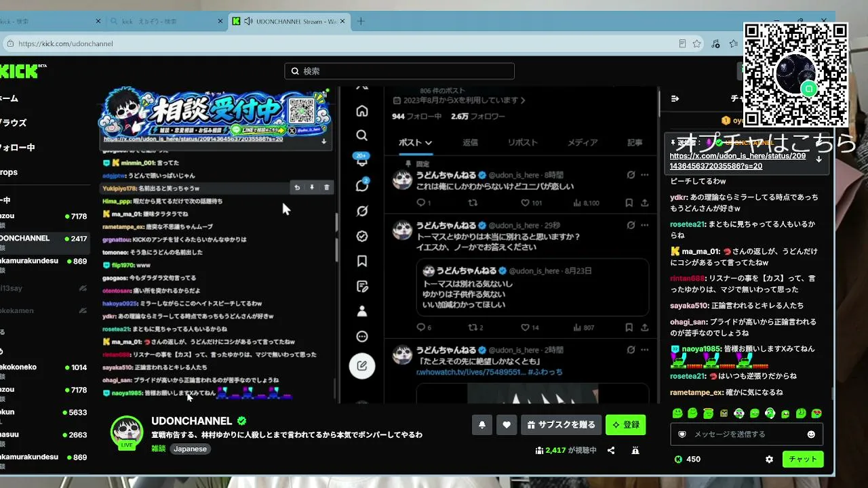The height and width of the screenshot is (488, 868).
Task: Open more options on the 29秒 post
Action: (x=644, y=225)
